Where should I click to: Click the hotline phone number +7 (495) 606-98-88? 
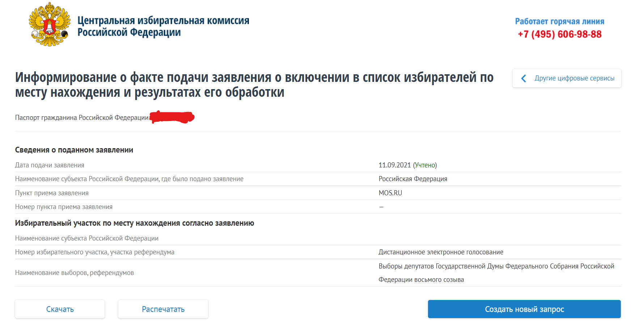[x=559, y=34]
